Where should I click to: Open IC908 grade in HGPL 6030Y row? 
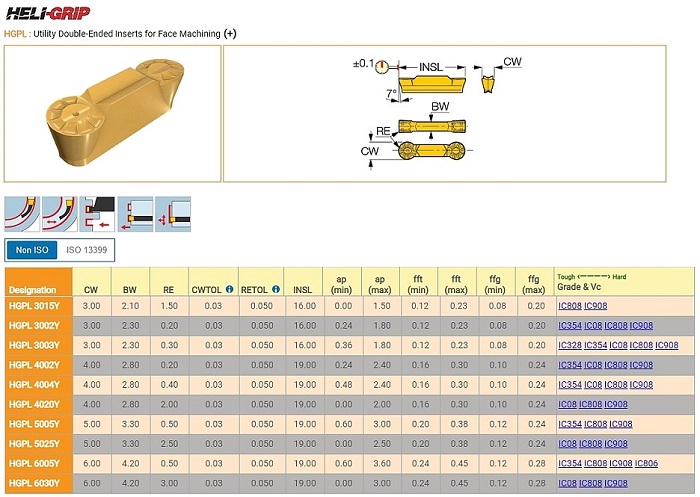[x=616, y=483]
